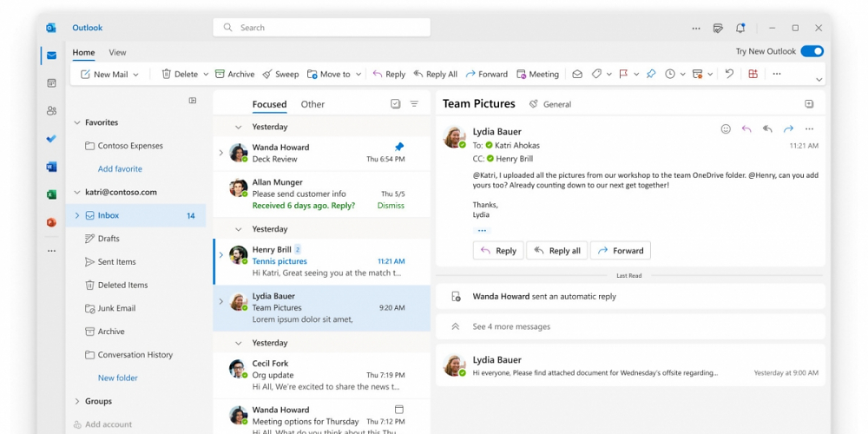The height and width of the screenshot is (434, 868).
Task: Click the New folder link
Action: (118, 378)
